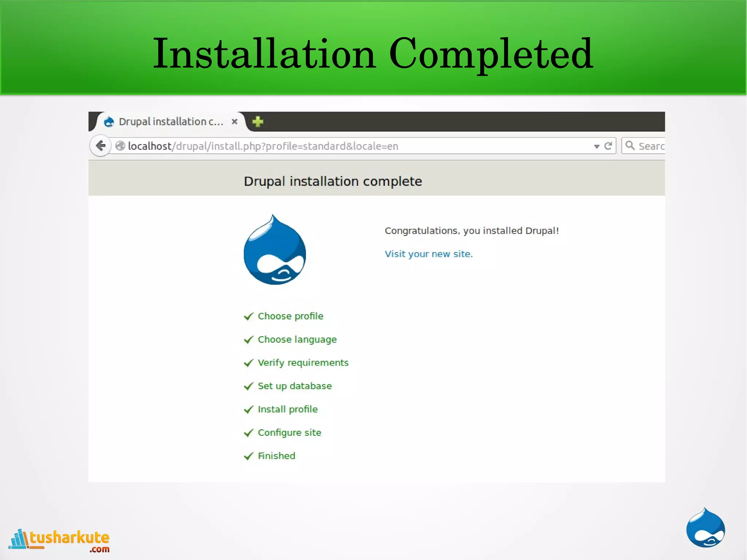Click the Verify requirements step
Image resolution: width=747 pixels, height=560 pixels.
coord(303,363)
